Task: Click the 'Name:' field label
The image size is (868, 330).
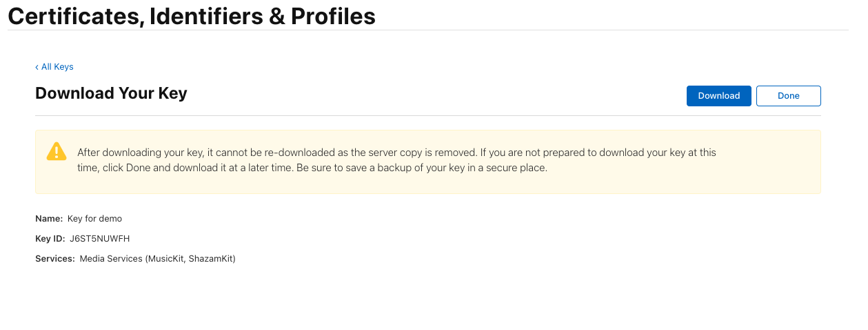Action: coord(49,219)
